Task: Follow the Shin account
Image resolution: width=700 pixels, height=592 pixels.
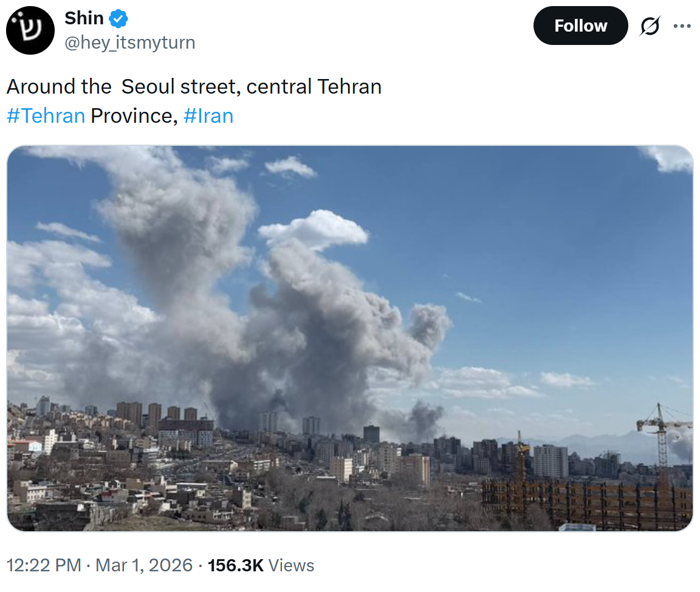Action: [580, 26]
